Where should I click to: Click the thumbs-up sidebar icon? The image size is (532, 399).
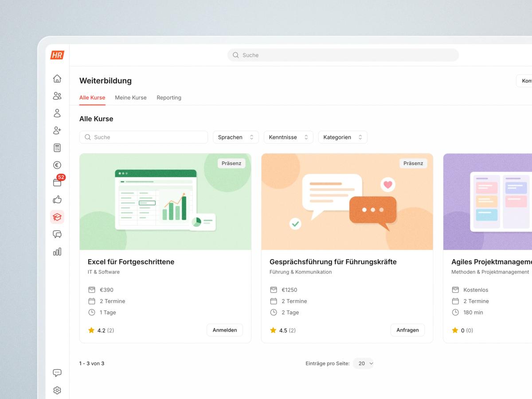point(57,199)
